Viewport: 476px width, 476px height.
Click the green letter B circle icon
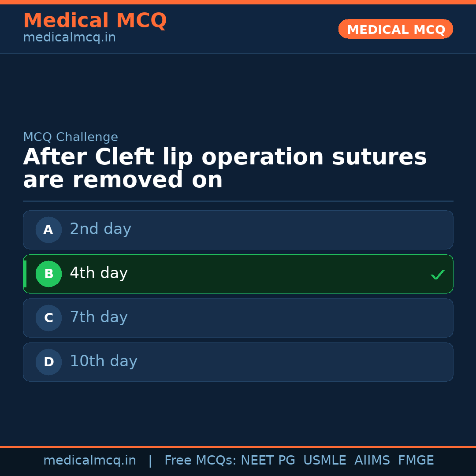coord(48,274)
